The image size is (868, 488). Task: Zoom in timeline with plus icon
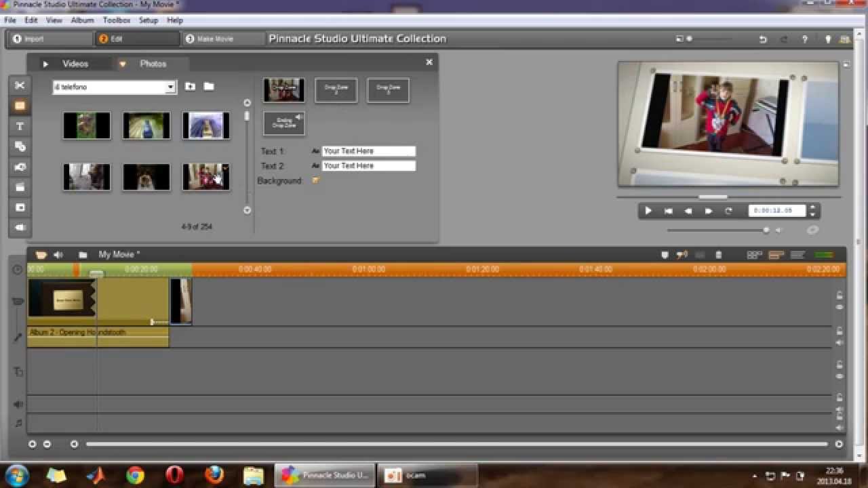(32, 444)
